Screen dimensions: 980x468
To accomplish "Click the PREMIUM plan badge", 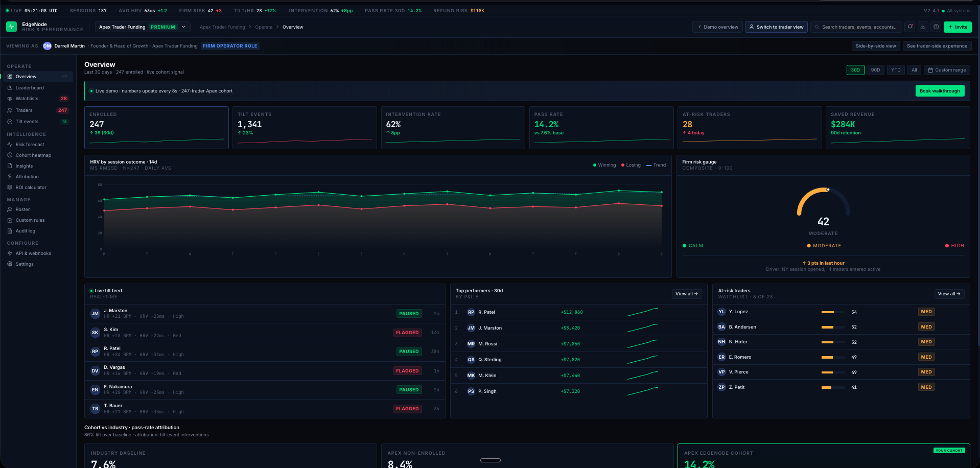I will coord(163,27).
